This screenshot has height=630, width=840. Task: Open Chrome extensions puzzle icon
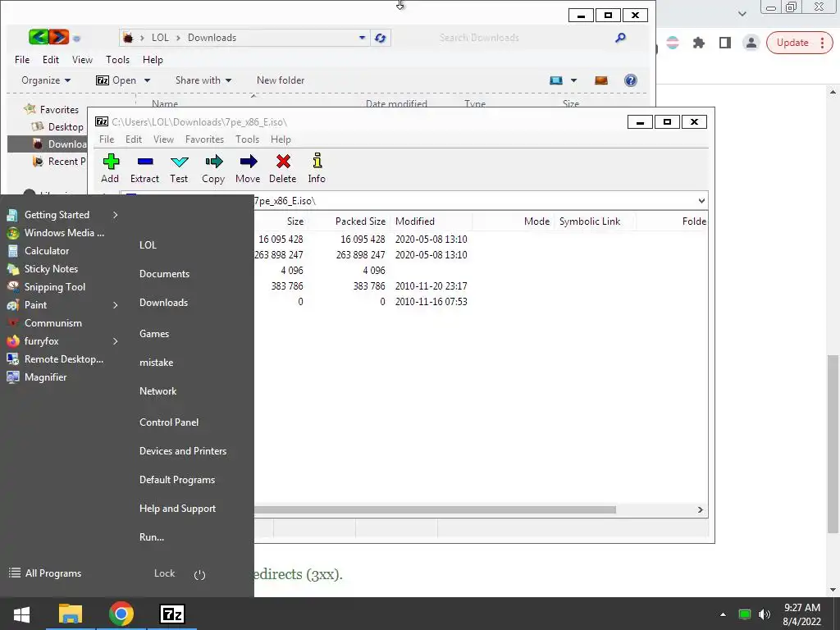[699, 43]
